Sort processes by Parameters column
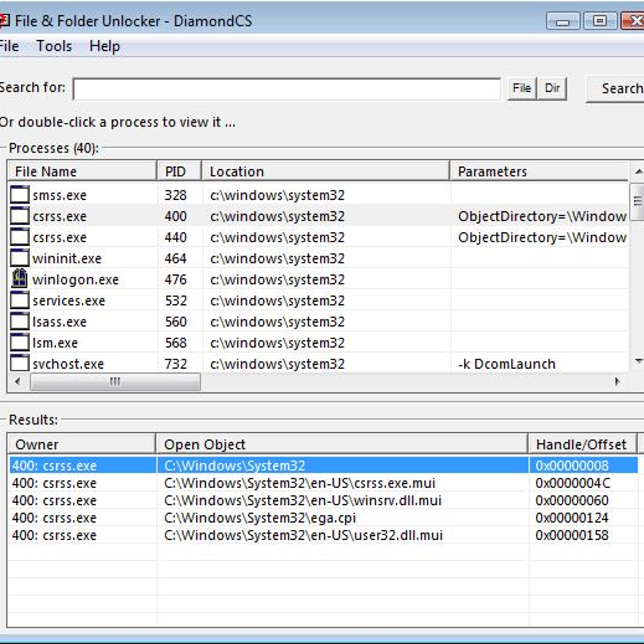 coord(539,171)
